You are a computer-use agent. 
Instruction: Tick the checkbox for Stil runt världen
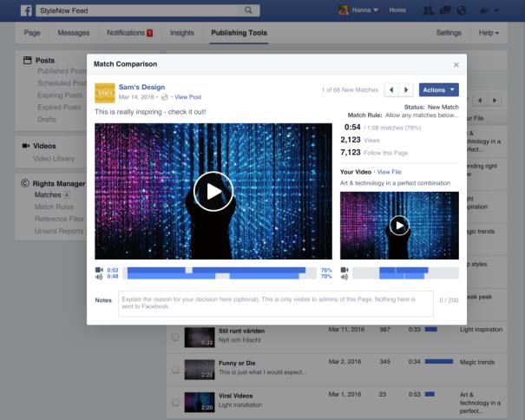click(x=175, y=337)
